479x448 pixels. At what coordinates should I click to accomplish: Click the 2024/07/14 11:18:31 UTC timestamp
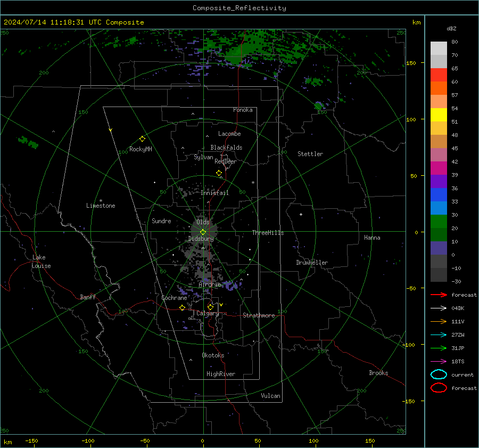tap(73, 22)
